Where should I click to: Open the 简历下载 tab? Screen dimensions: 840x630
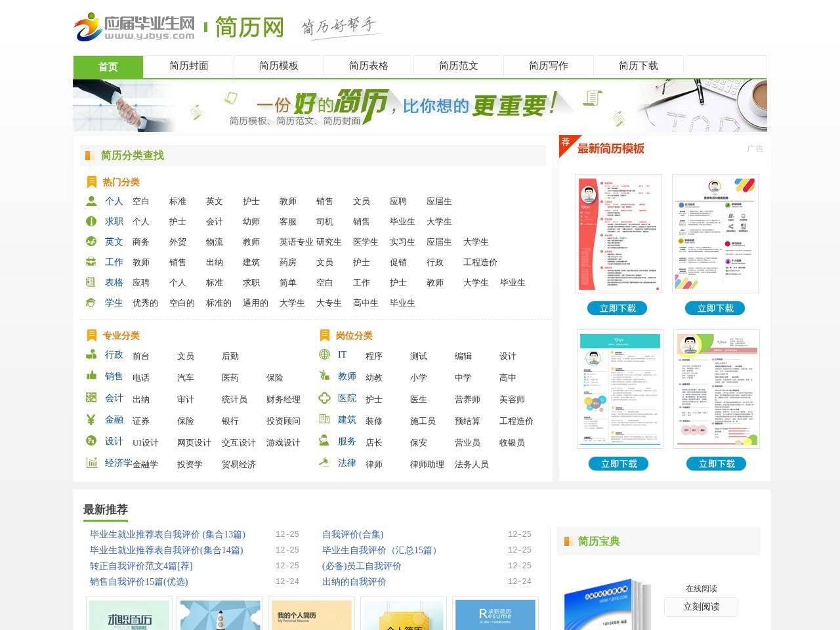click(639, 66)
